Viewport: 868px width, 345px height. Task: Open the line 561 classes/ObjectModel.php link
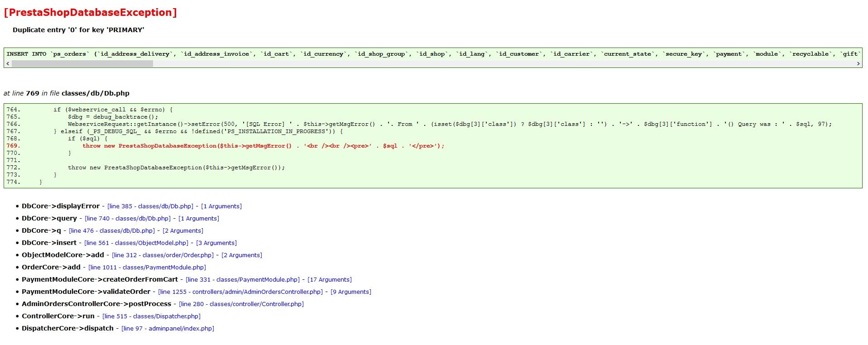pyautogui.click(x=136, y=243)
